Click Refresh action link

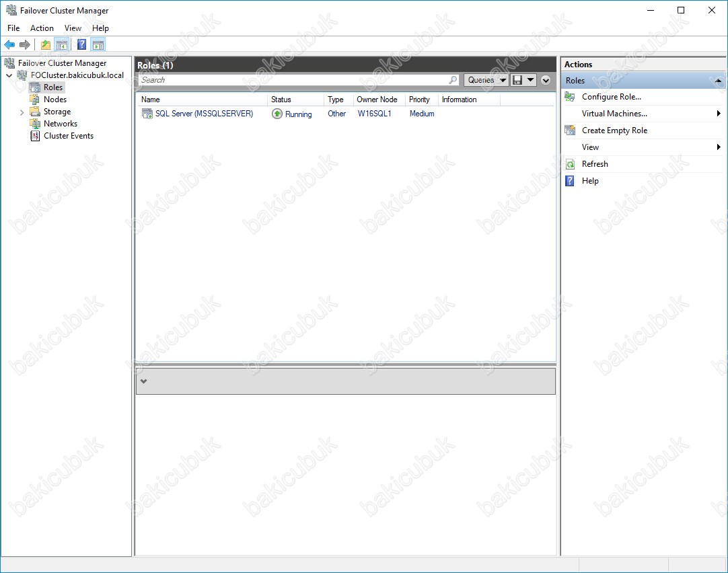595,164
